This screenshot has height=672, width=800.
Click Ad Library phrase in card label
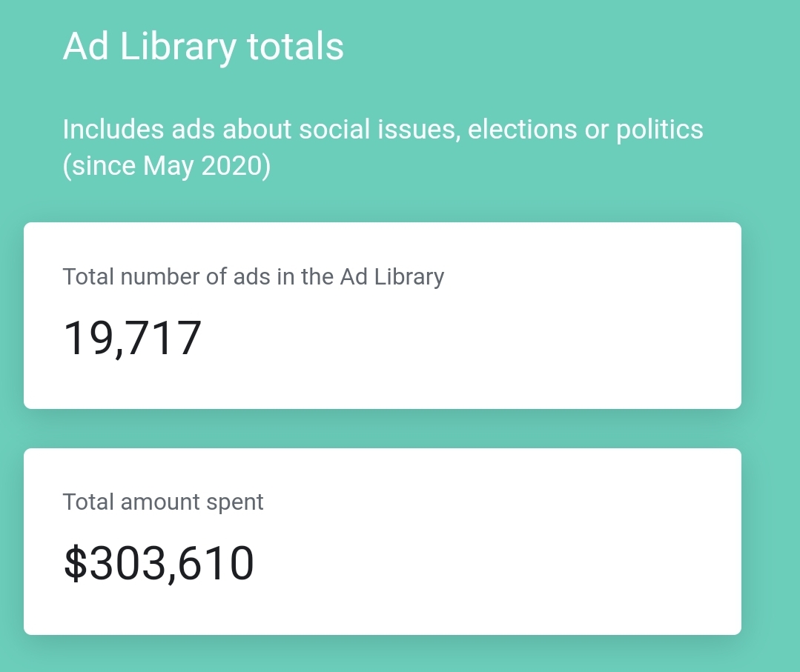pos(391,277)
